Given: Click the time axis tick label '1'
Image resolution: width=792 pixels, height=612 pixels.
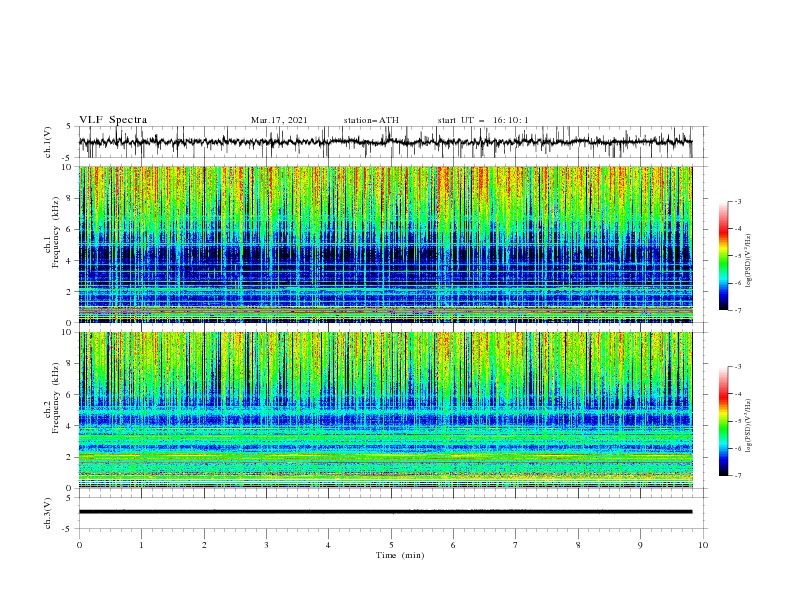Looking at the screenshot, I should tap(141, 545).
